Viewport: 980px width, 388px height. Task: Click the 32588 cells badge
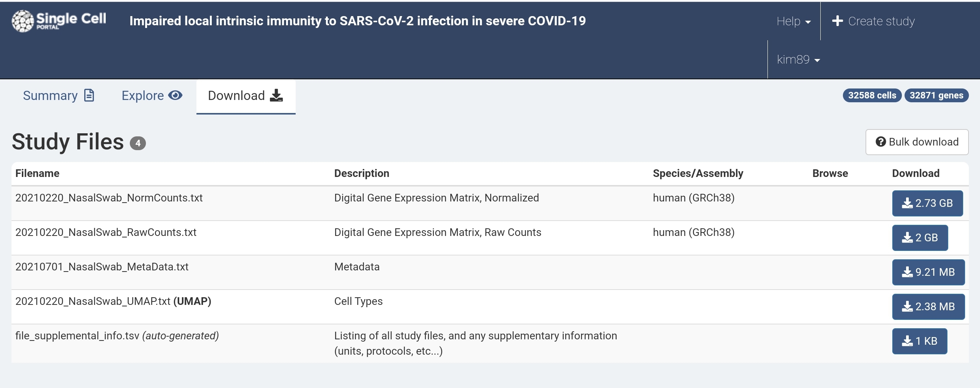872,95
